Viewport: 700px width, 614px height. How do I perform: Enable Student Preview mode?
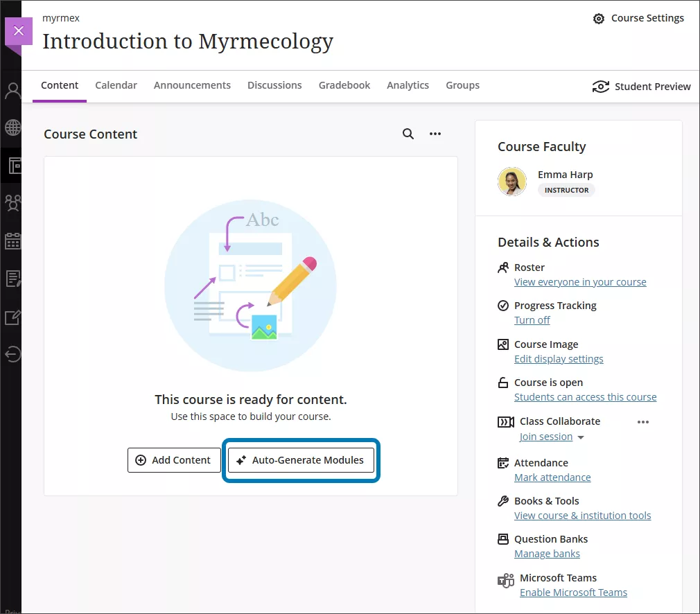pos(640,87)
